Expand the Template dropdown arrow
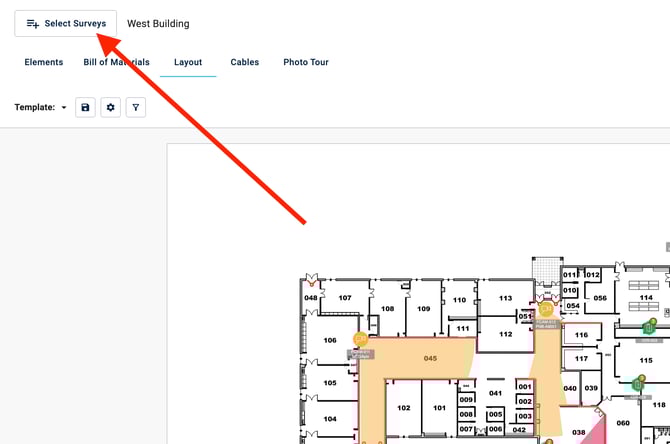Viewport: 670px width, 444px height. click(x=64, y=108)
